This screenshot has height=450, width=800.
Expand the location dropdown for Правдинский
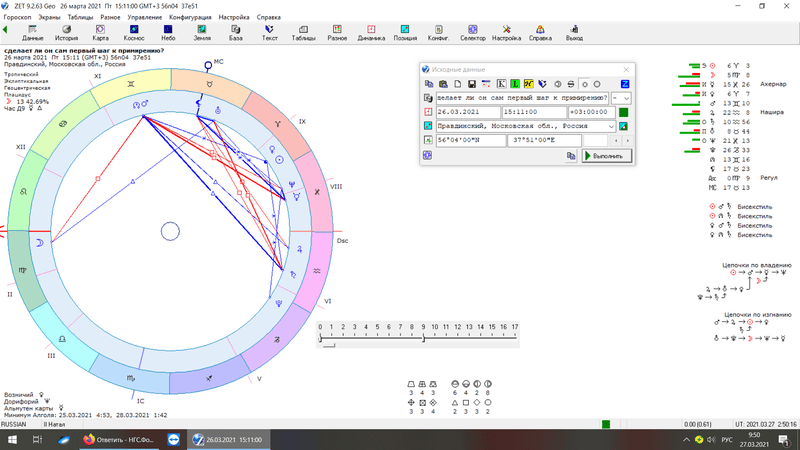point(611,127)
